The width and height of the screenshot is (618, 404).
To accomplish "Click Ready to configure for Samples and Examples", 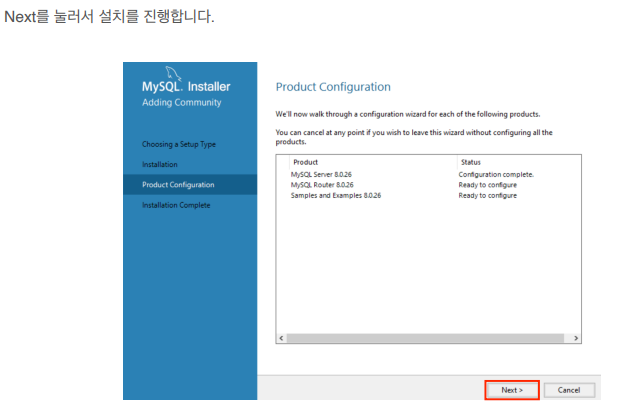I will (x=488, y=195).
